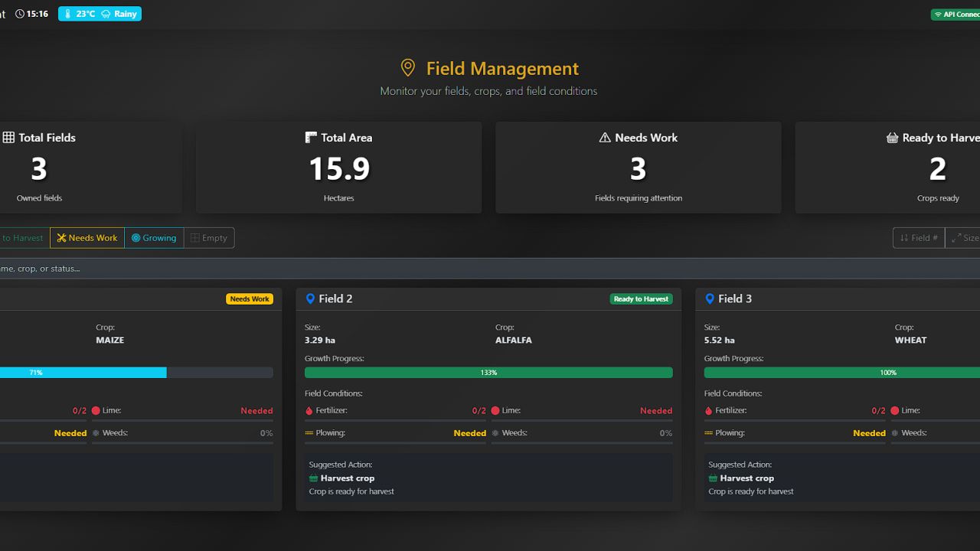Image resolution: width=980 pixels, height=551 pixels.
Task: Click the API Connected status indicator
Action: point(955,15)
